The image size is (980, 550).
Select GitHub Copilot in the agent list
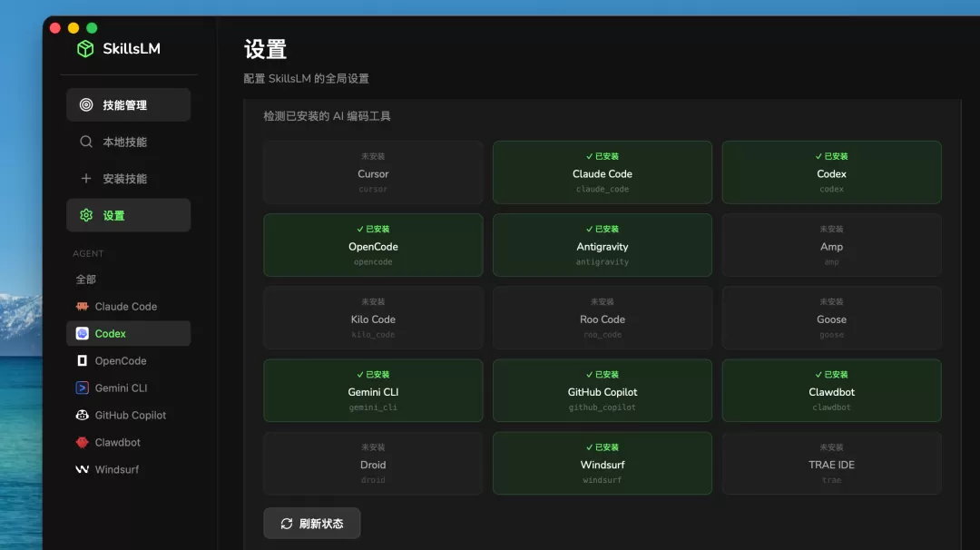[128, 415]
